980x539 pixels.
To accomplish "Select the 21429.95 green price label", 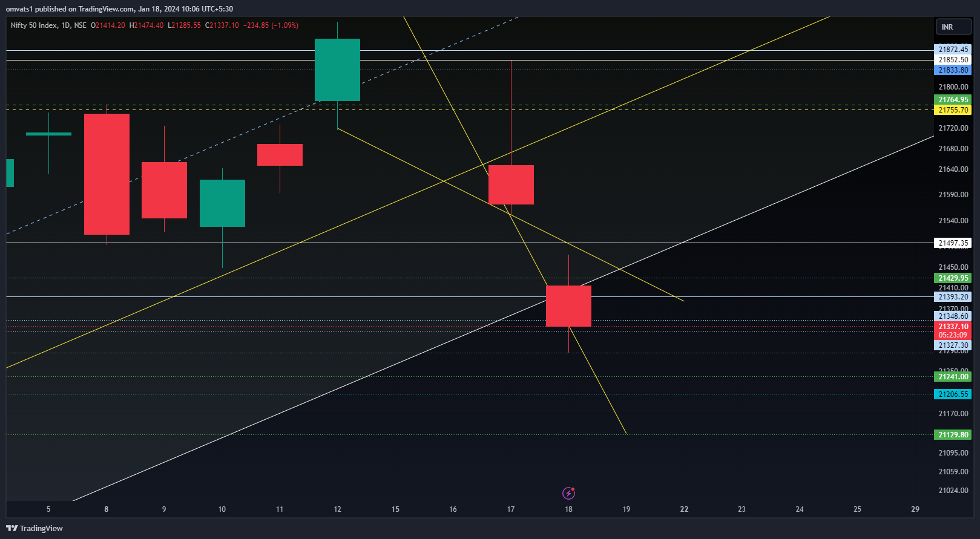I will click(x=953, y=278).
